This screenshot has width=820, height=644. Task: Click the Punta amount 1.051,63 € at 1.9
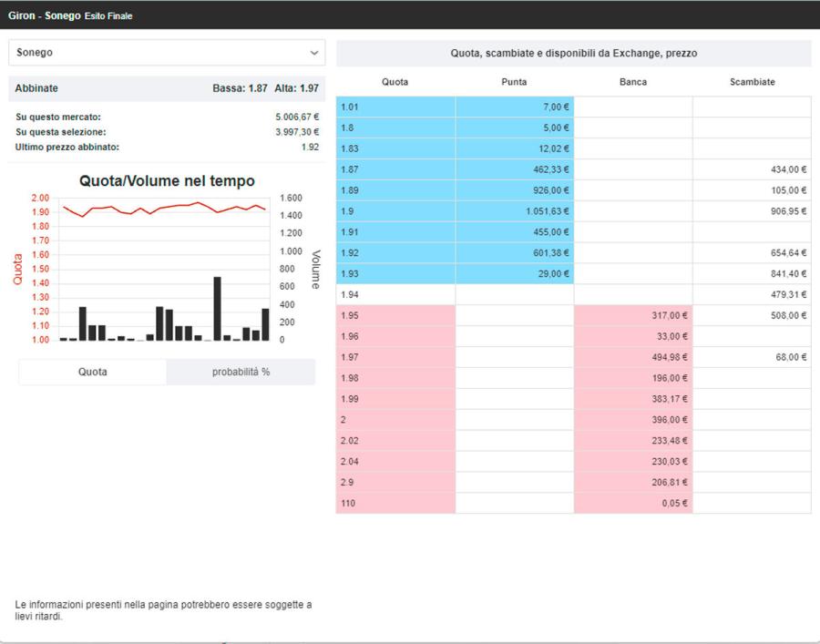click(x=515, y=211)
